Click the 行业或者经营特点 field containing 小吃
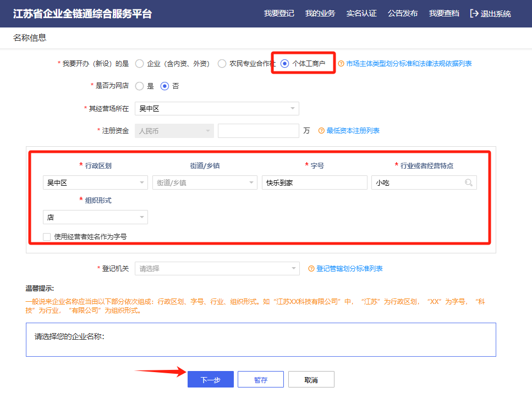Image resolution: width=532 pixels, height=393 pixels. click(424, 183)
